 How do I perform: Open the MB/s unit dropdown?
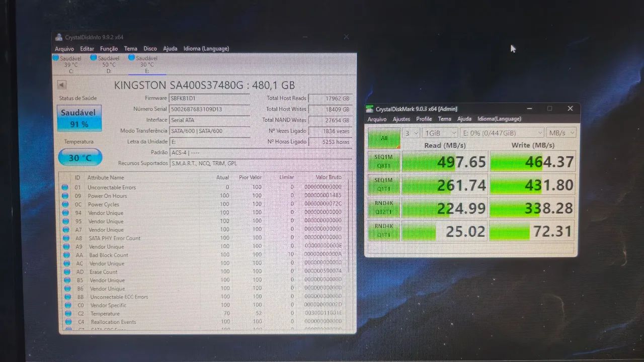click(561, 133)
